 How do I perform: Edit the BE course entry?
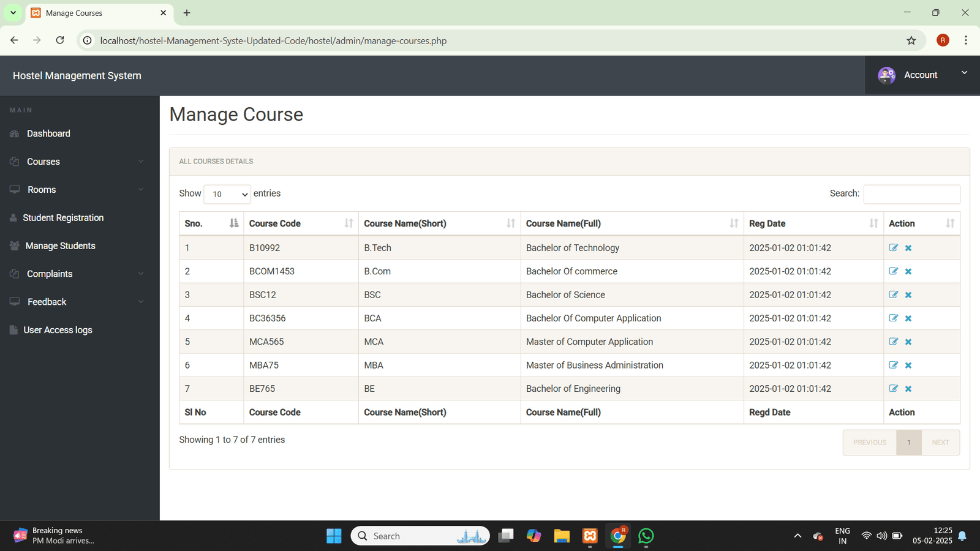click(x=894, y=388)
